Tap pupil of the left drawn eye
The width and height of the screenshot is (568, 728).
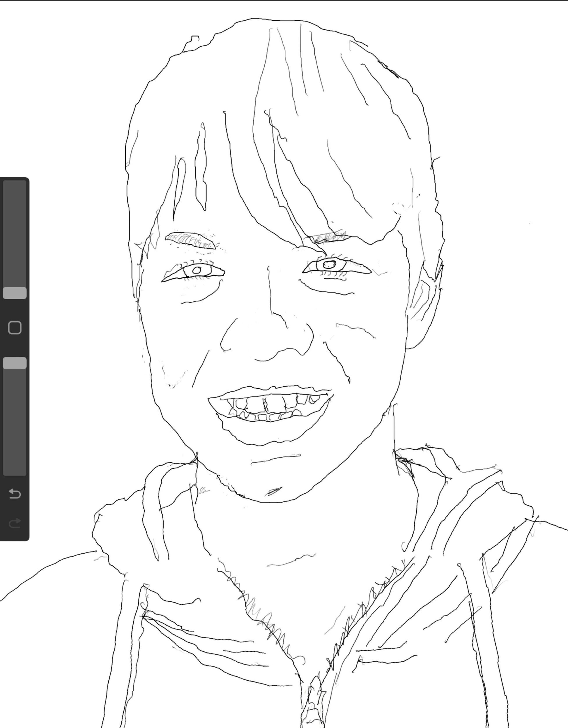tap(197, 270)
